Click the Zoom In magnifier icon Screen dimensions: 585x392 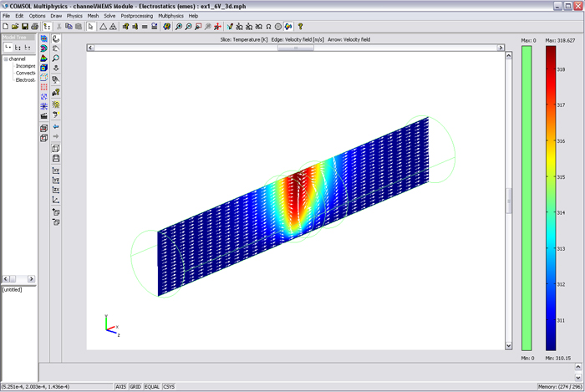179,27
